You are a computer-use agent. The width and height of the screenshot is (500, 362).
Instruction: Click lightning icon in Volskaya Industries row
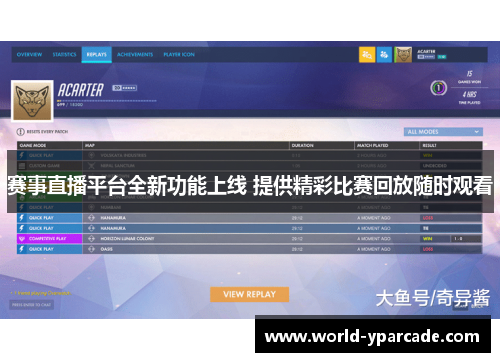tap(22, 155)
